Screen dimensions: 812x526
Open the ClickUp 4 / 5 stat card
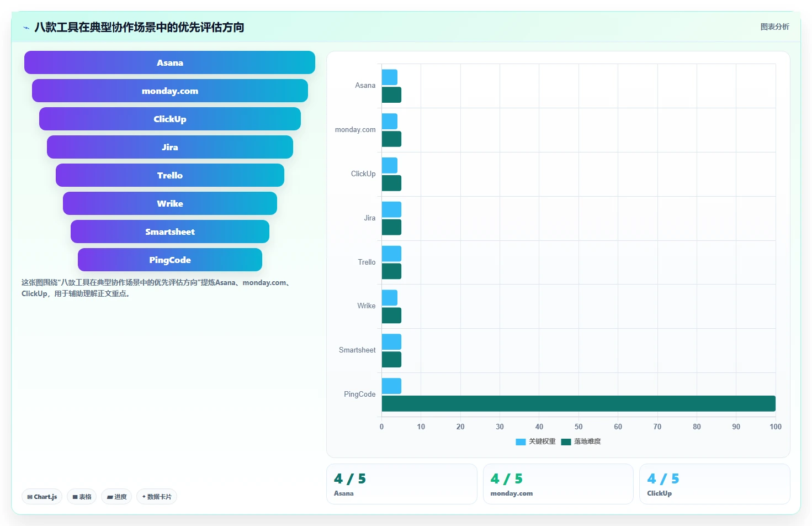coord(714,484)
